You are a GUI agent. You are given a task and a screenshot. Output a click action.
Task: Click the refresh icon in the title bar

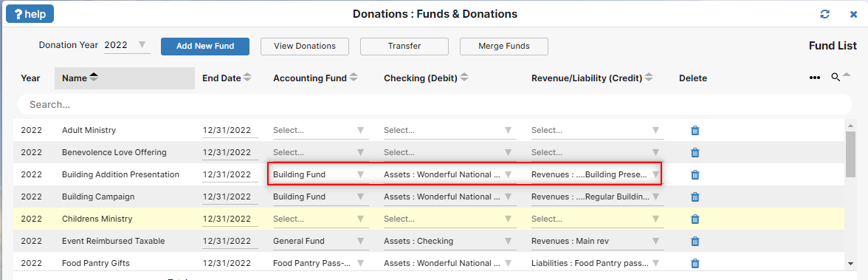coord(825,14)
